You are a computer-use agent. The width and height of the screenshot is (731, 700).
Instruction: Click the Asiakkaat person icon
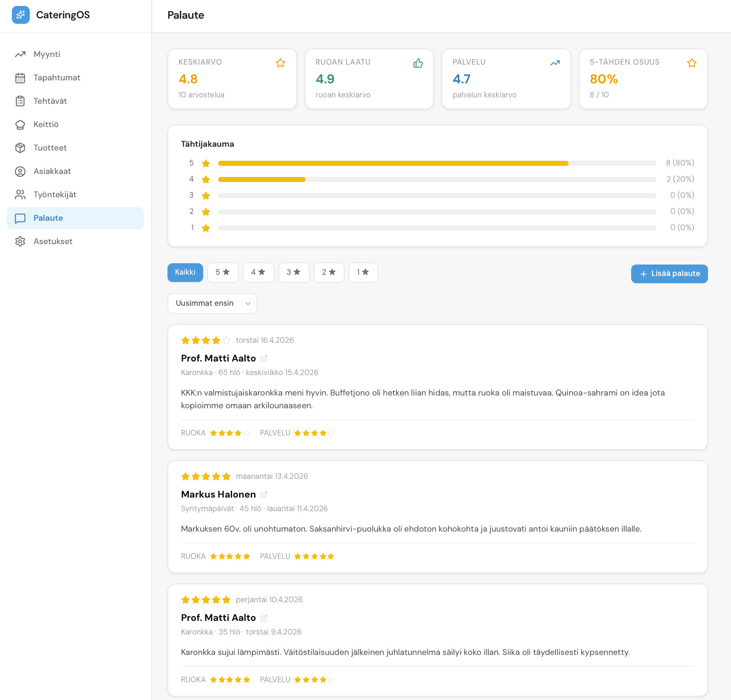tap(20, 171)
